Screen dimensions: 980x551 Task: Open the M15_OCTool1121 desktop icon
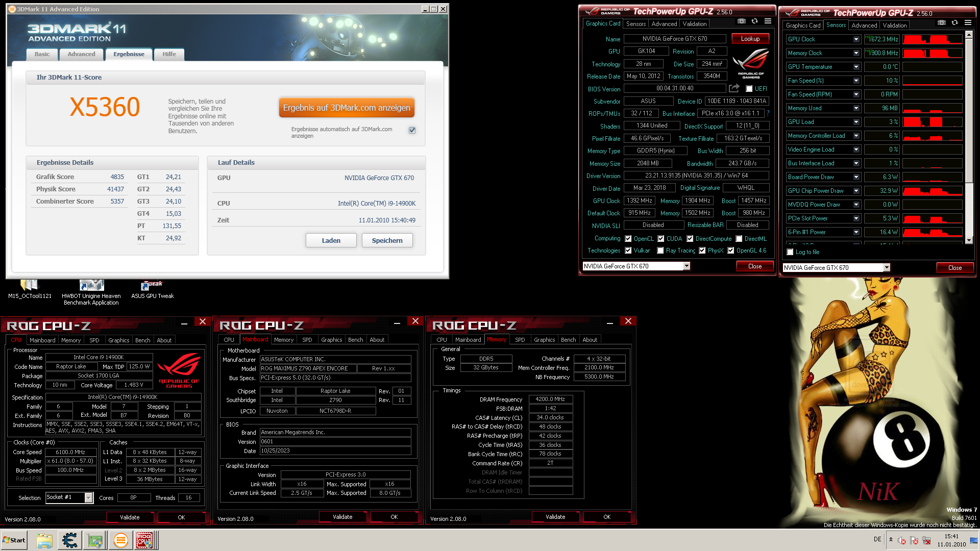[x=29, y=289]
